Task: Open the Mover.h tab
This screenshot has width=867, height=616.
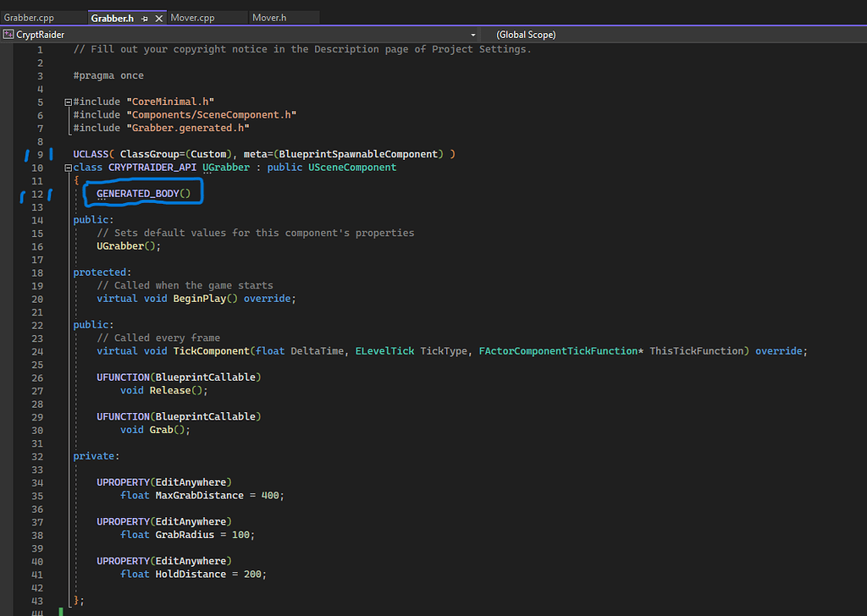Action: 269,16
